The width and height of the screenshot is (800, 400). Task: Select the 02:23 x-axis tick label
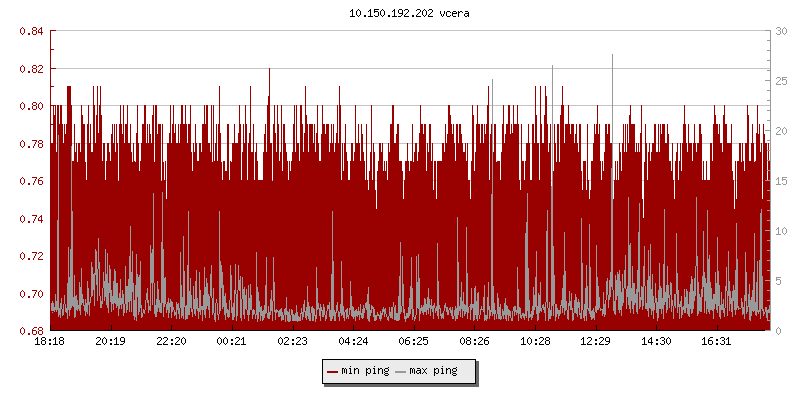pos(293,342)
